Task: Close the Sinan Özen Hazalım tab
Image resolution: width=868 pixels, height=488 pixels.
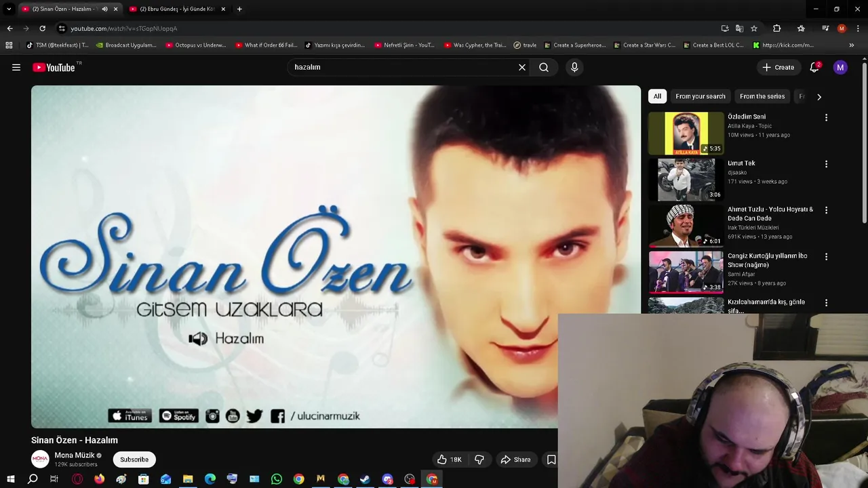Action: [115, 9]
